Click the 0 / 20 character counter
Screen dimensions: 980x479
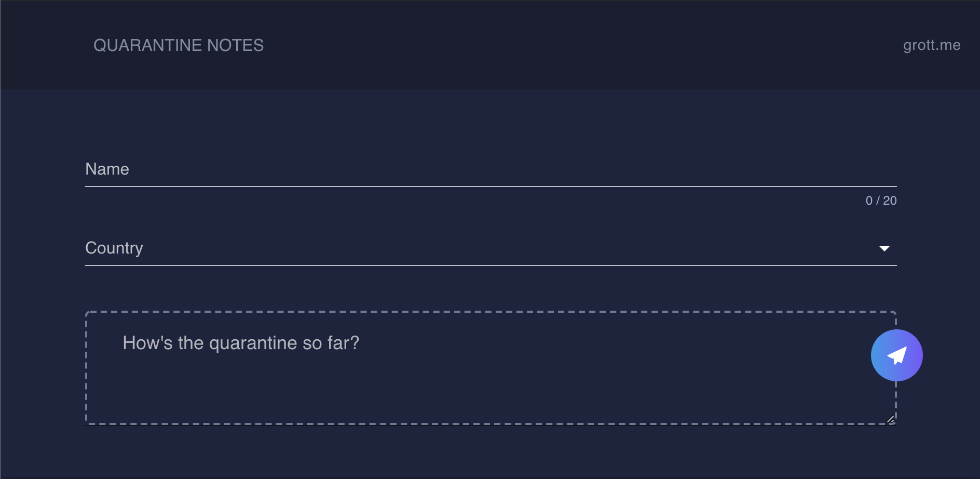coord(881,201)
